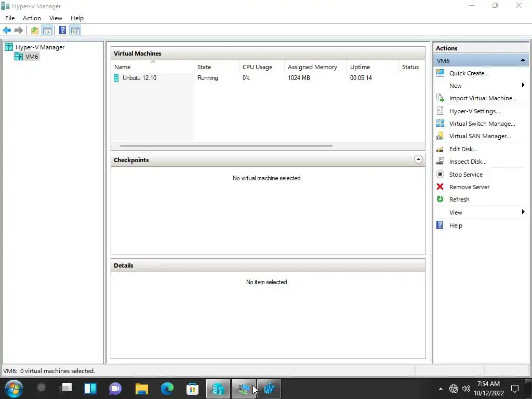Screen dimensions: 532x399
Task: Click Remove Server action label
Action: pyautogui.click(x=469, y=187)
